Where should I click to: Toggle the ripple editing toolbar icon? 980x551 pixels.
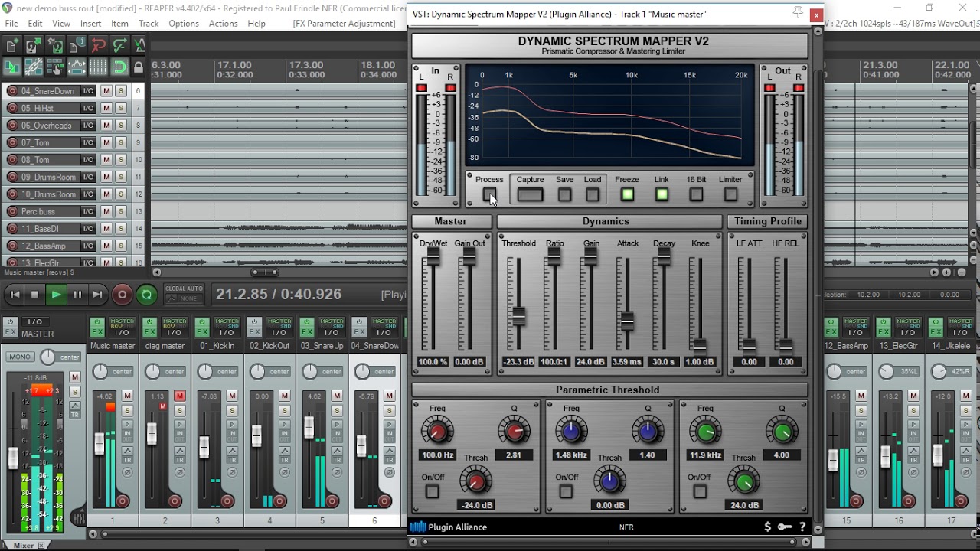(x=55, y=67)
